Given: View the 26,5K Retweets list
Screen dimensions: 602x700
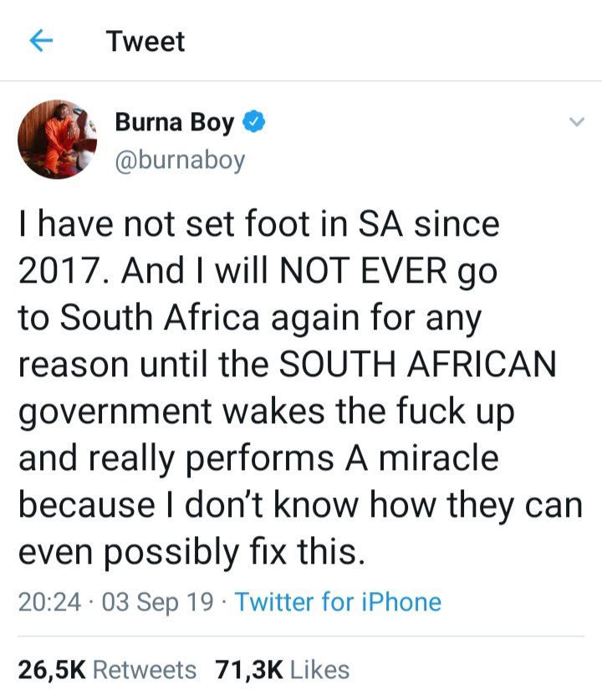Looking at the screenshot, I should [107, 669].
